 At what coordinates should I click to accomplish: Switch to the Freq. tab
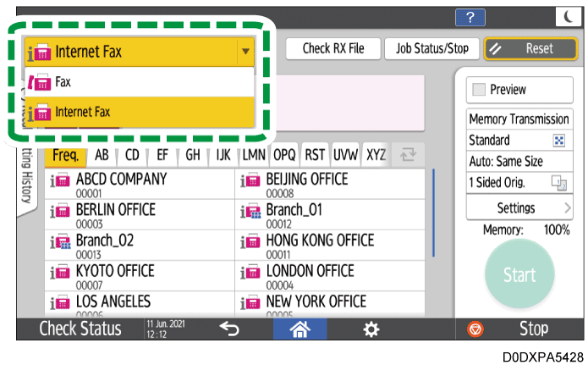coord(65,155)
